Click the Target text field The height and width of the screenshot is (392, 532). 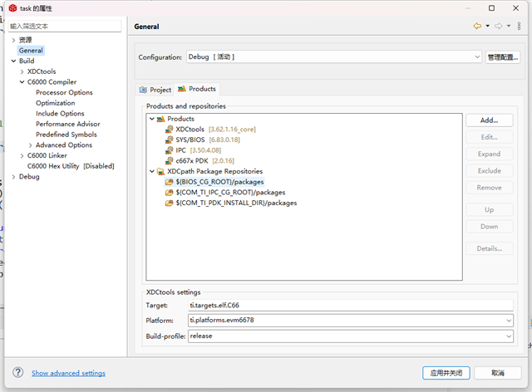click(x=349, y=305)
